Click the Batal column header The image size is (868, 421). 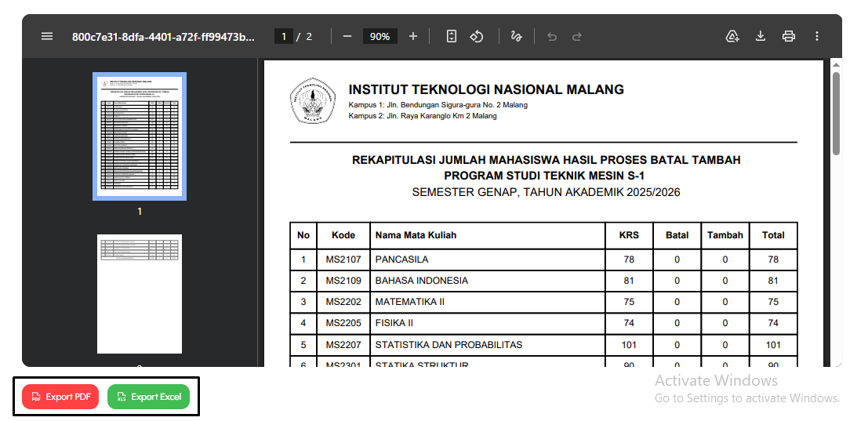click(677, 235)
